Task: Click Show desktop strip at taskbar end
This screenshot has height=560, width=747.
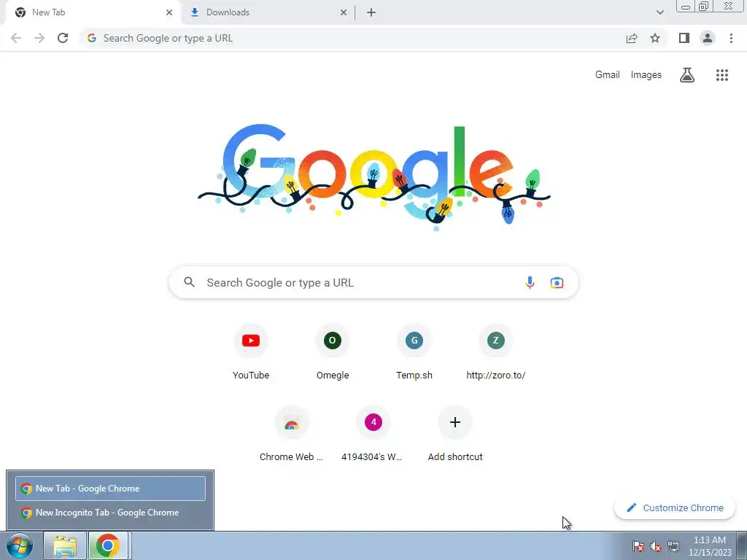Action: (x=742, y=545)
